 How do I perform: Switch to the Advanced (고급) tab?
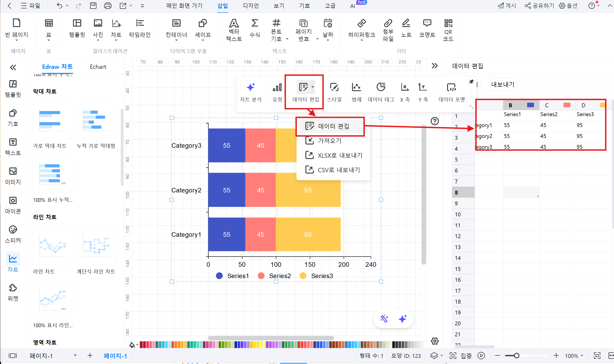330,6
